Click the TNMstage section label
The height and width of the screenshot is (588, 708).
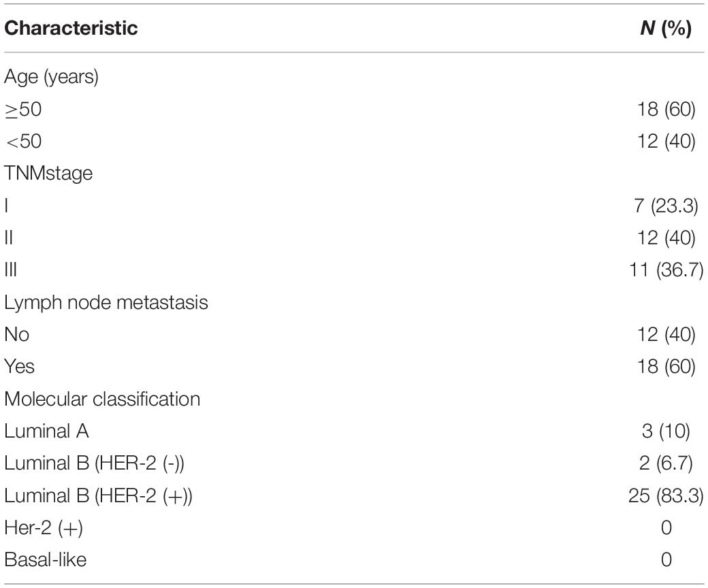tap(48, 174)
